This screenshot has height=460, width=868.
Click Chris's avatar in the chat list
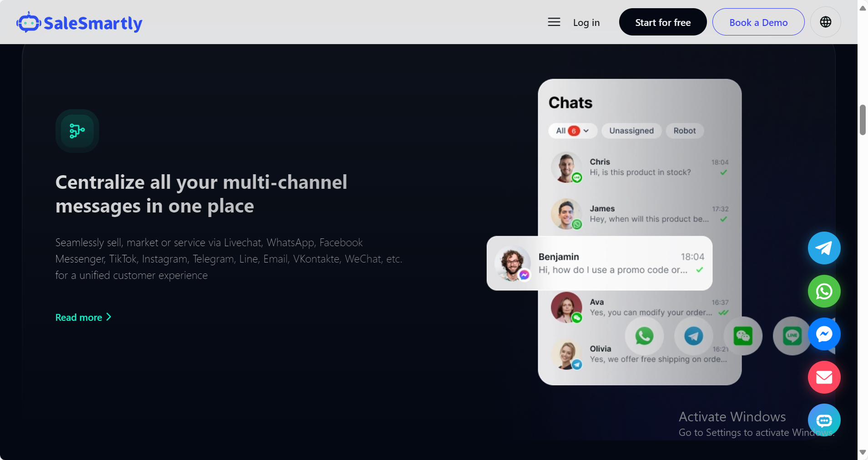566,167
